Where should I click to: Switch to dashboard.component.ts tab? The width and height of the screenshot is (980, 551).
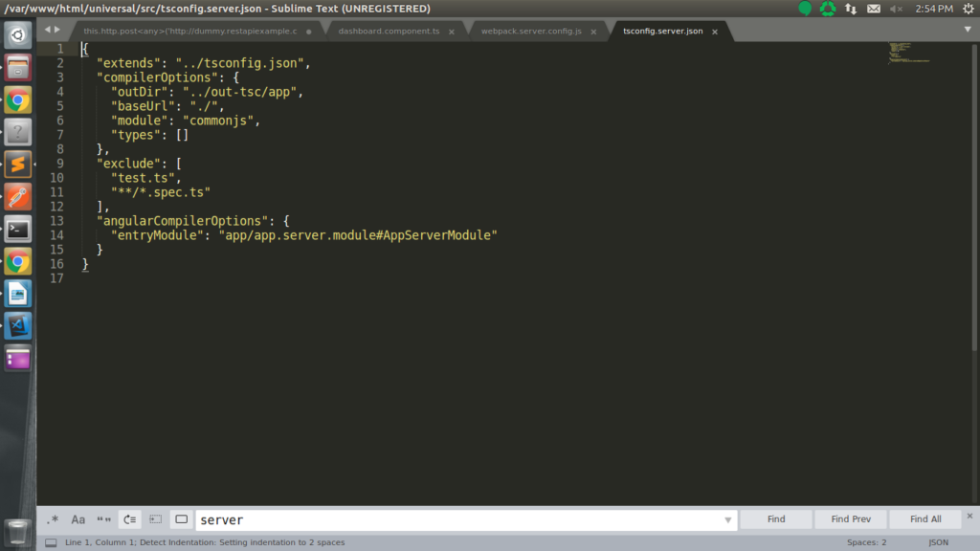pos(389,31)
